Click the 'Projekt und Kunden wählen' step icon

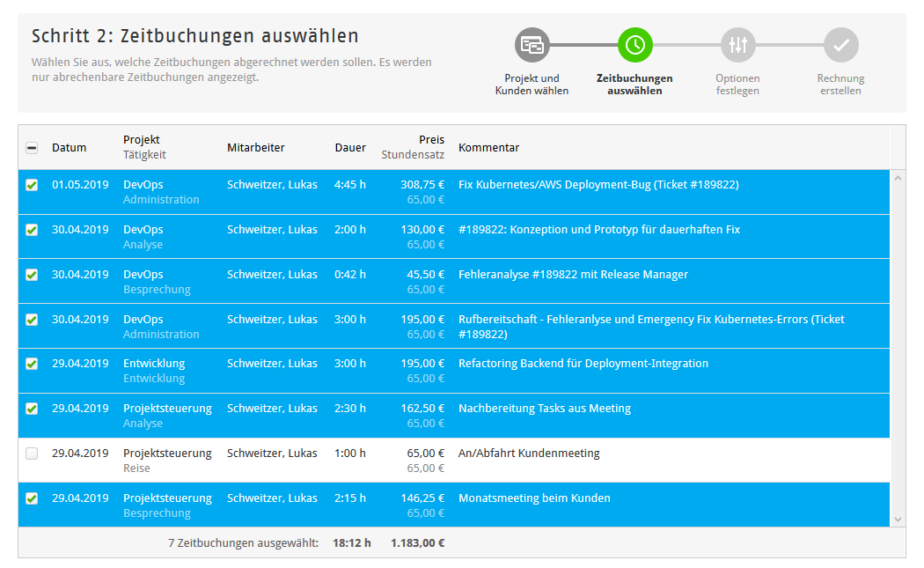click(x=532, y=45)
